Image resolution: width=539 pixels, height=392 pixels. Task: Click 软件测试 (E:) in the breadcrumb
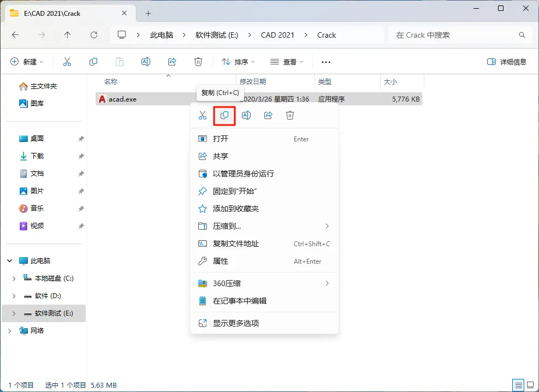pos(217,35)
